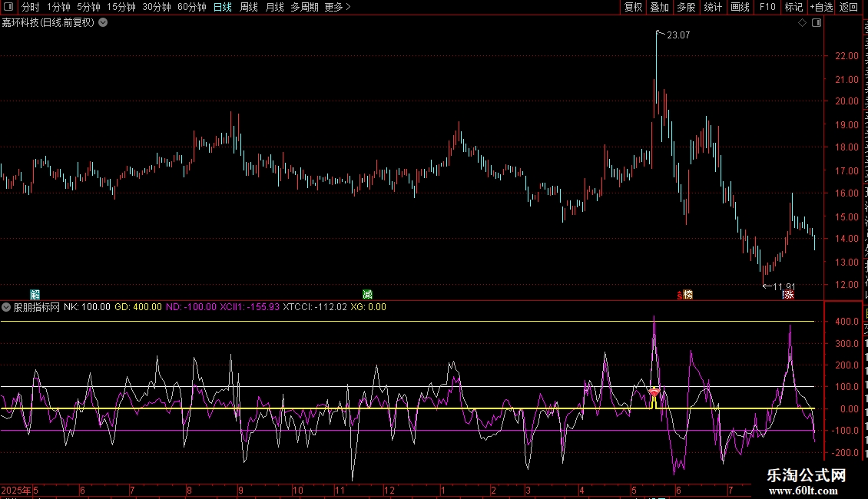Switch to 60分钟 period
The width and height of the screenshot is (868, 499).
pos(191,7)
